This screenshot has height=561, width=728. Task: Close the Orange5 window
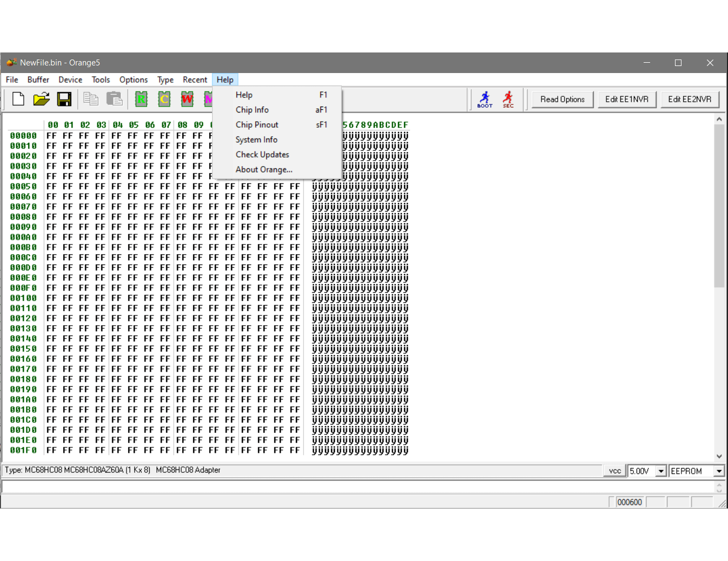coord(710,63)
